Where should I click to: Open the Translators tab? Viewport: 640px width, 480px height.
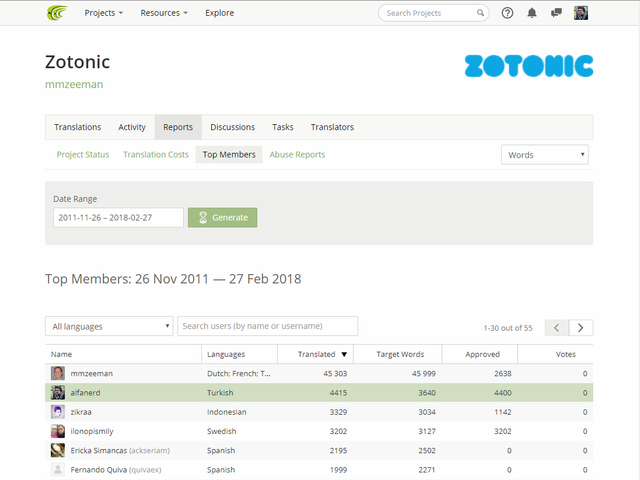[332, 127]
